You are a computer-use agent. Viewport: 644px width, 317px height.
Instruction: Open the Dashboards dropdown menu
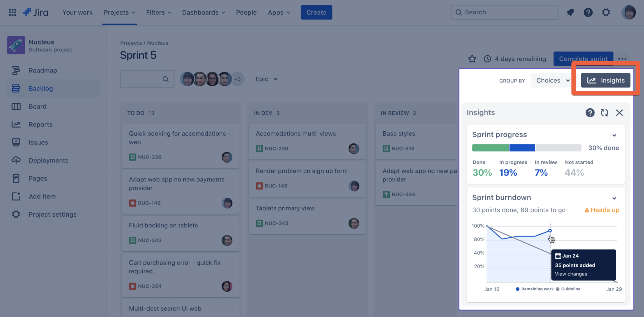pyautogui.click(x=204, y=12)
